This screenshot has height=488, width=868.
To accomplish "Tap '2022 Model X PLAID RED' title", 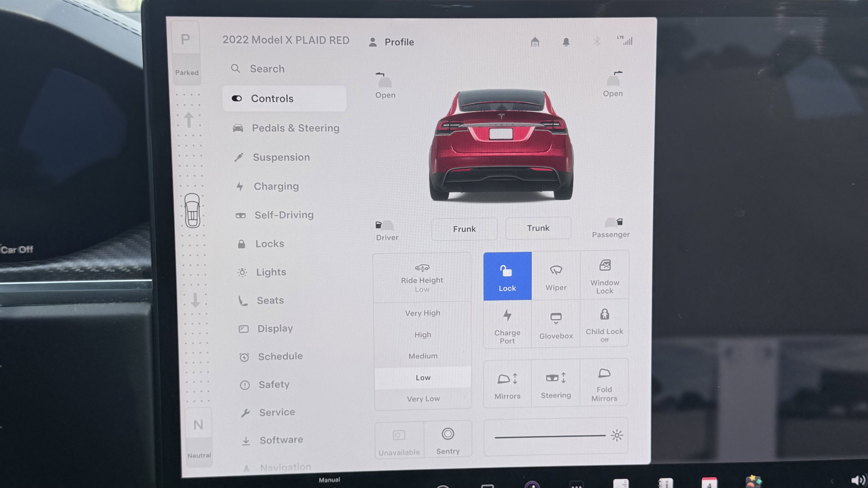I will coord(286,40).
